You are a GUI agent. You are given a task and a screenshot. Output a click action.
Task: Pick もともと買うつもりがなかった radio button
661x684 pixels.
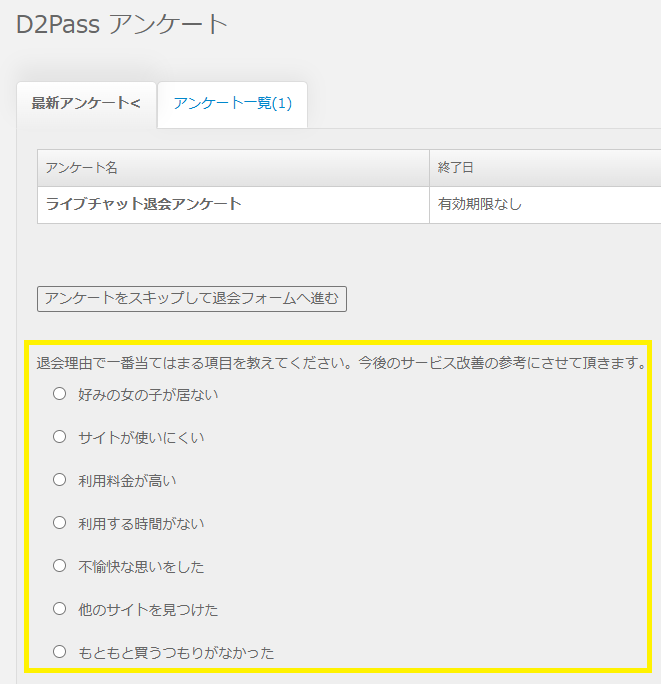coord(59,652)
